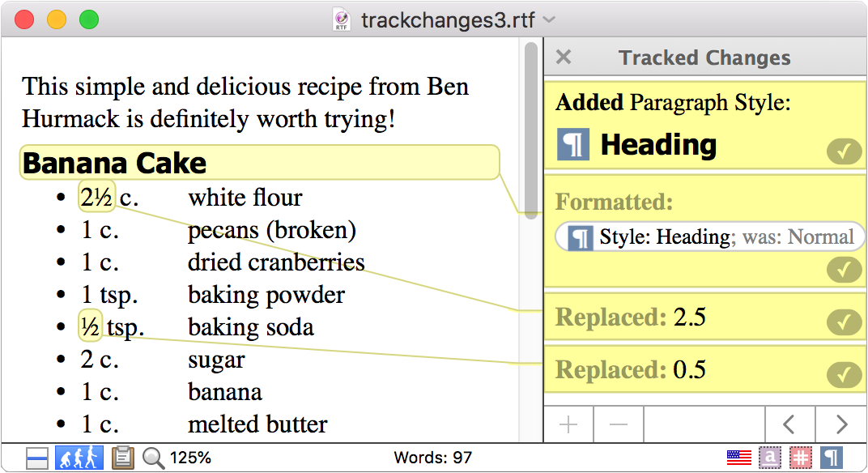Click the purple character style icon
868x473 pixels.
769,458
